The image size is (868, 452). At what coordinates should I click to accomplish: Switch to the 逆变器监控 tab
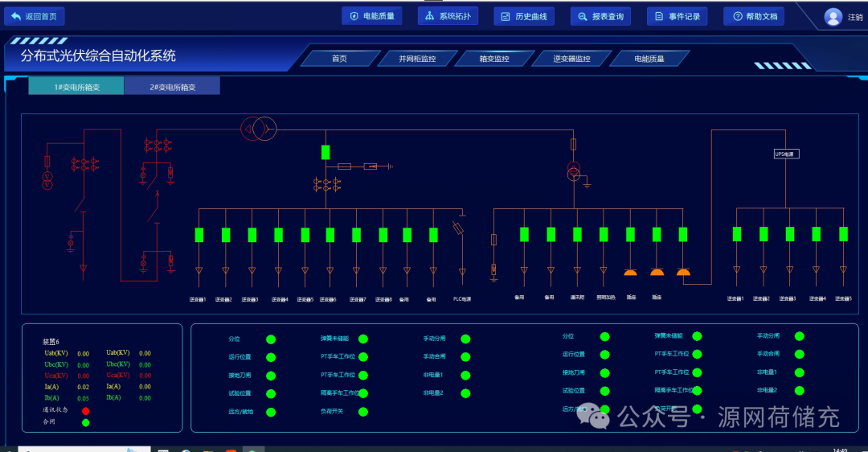[x=572, y=58]
